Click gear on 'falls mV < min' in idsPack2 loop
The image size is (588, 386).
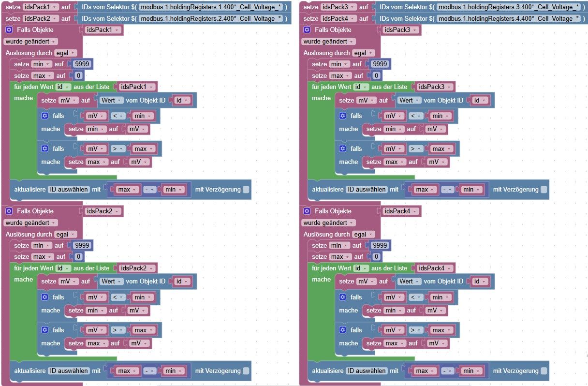pos(45,297)
